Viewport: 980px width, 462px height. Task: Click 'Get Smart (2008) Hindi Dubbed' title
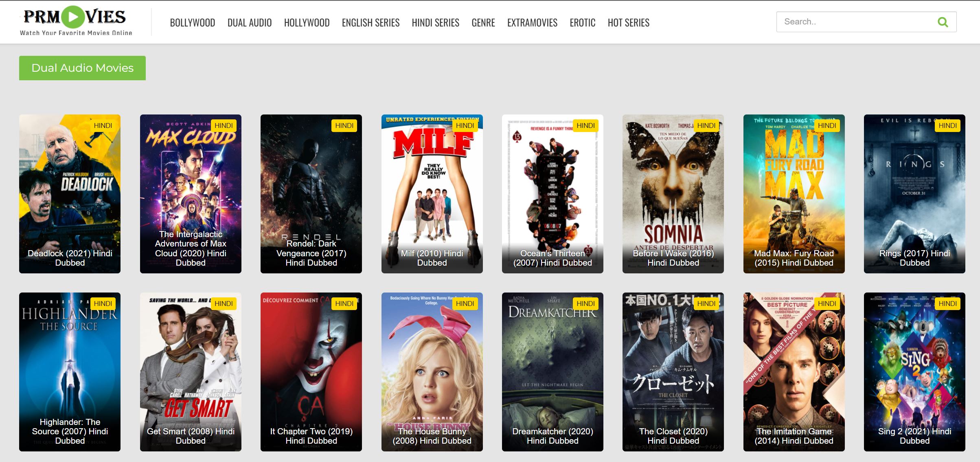click(191, 436)
